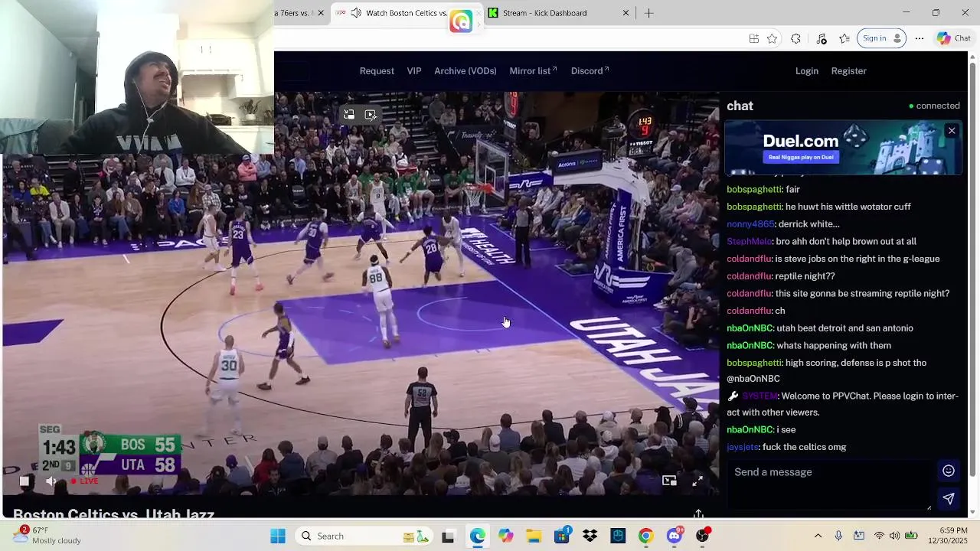Click the jaysjets username in chat
Viewport: 980px width, 551px height.
(743, 447)
